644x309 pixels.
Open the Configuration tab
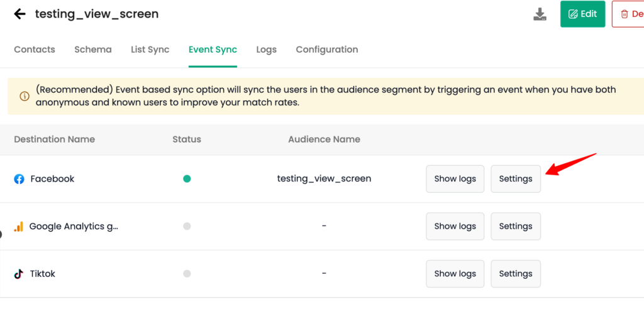point(327,50)
